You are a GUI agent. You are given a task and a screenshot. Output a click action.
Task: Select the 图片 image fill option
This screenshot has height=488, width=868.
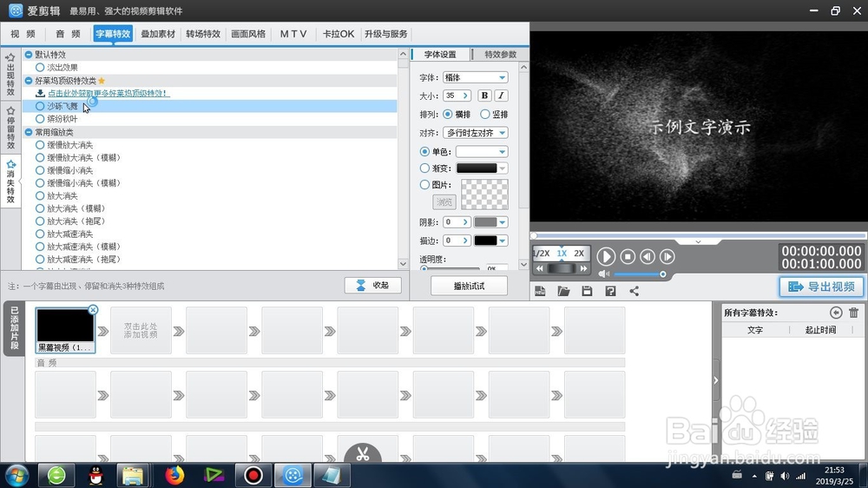coord(424,184)
